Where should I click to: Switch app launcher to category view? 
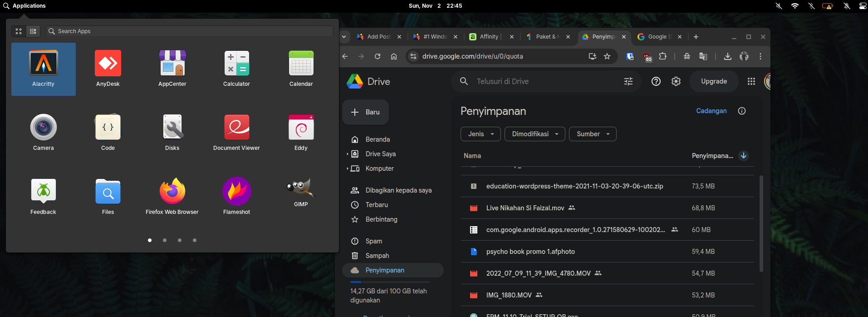coord(33,31)
